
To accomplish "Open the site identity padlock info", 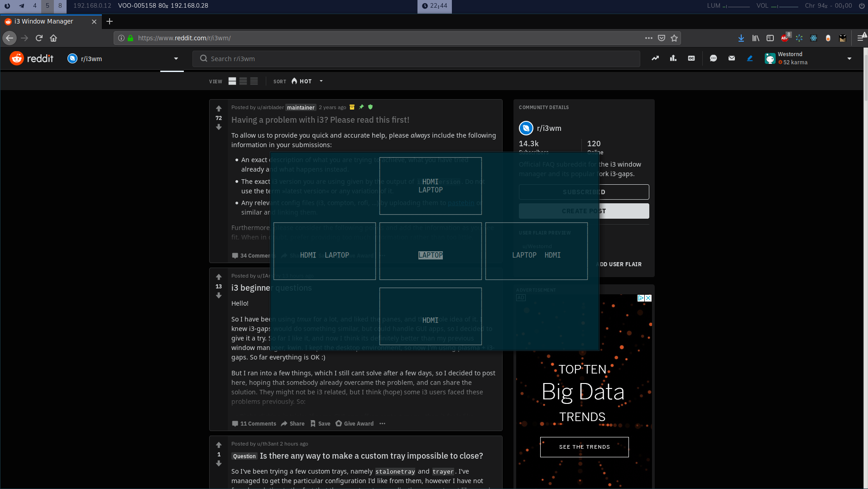I will click(130, 38).
